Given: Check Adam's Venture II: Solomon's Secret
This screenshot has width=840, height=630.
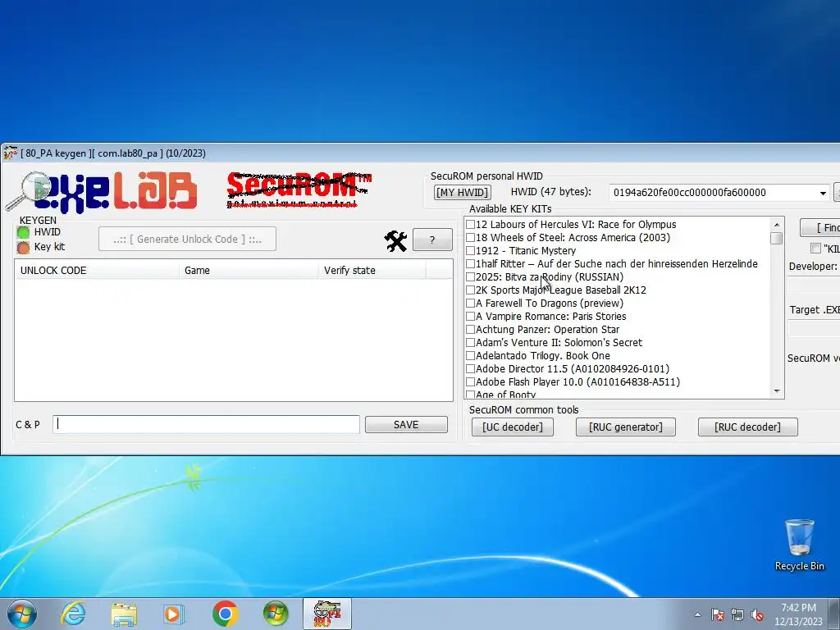Looking at the screenshot, I should (470, 342).
